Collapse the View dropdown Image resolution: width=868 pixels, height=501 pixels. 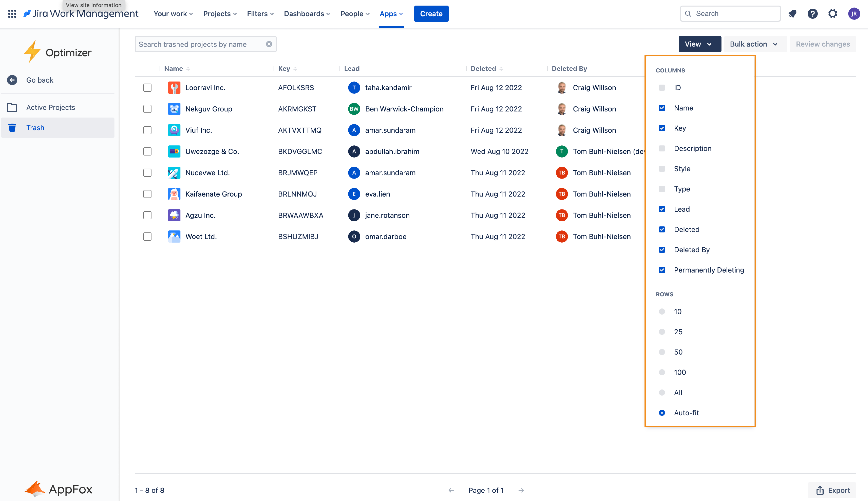[699, 44]
